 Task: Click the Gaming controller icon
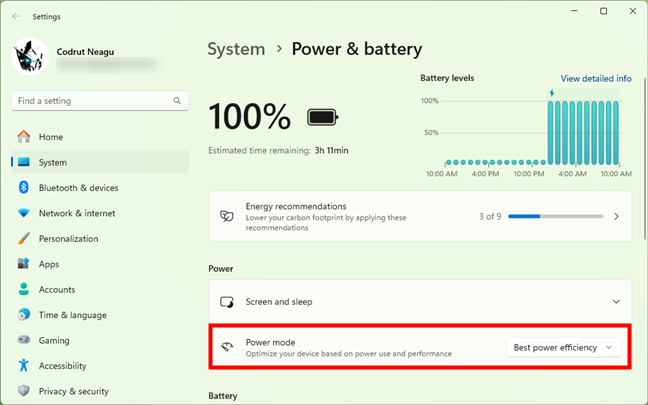click(x=23, y=340)
